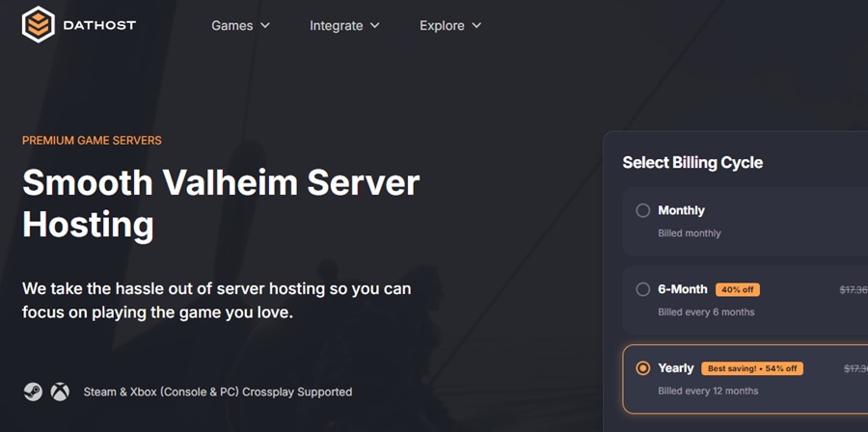
Task: Expand the chevron next to Integrate
Action: [375, 25]
